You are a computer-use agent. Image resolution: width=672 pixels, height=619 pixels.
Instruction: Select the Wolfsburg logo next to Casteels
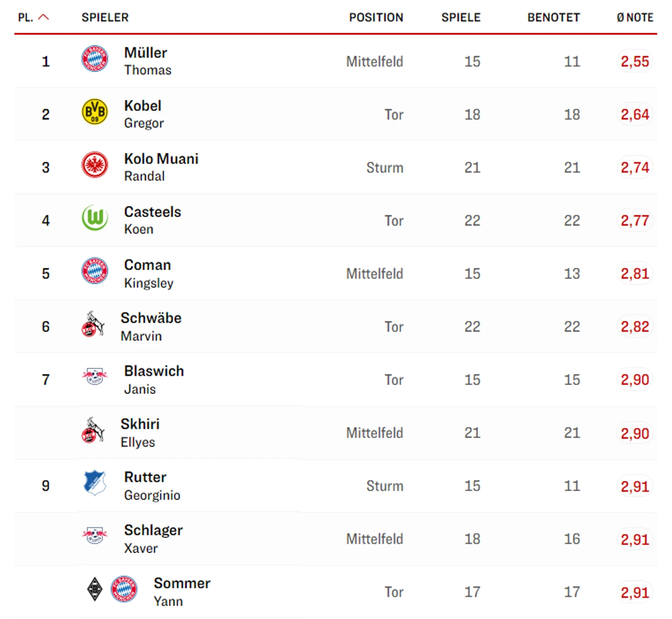(x=95, y=218)
